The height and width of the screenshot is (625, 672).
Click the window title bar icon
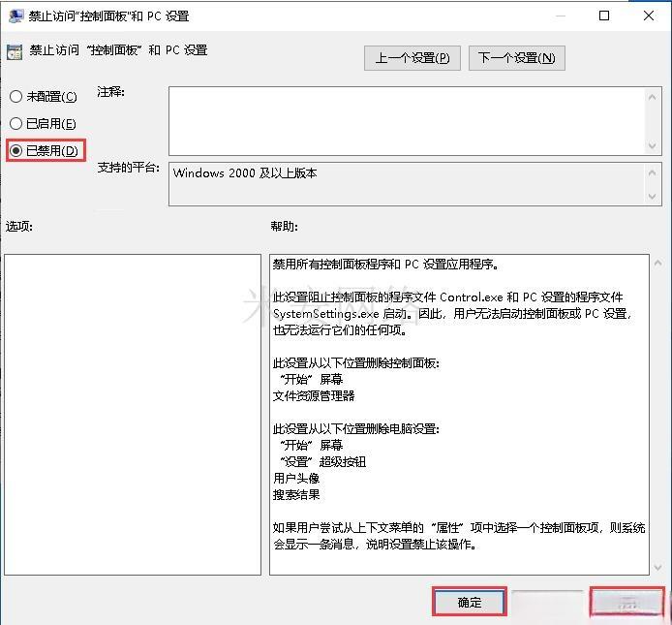coord(15,16)
